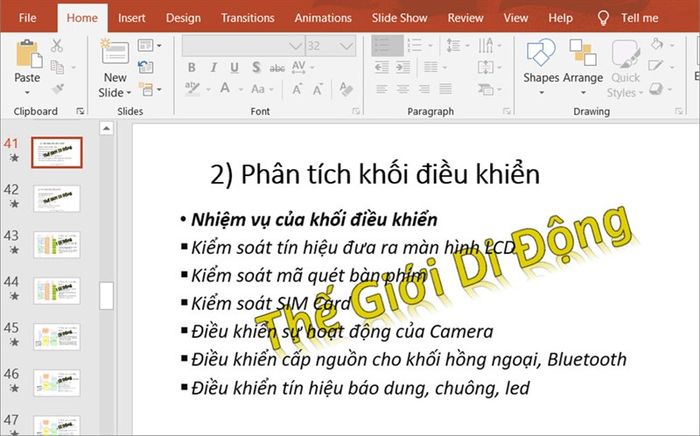The height and width of the screenshot is (436, 700).
Task: Create a New Slide
Action: (115, 68)
